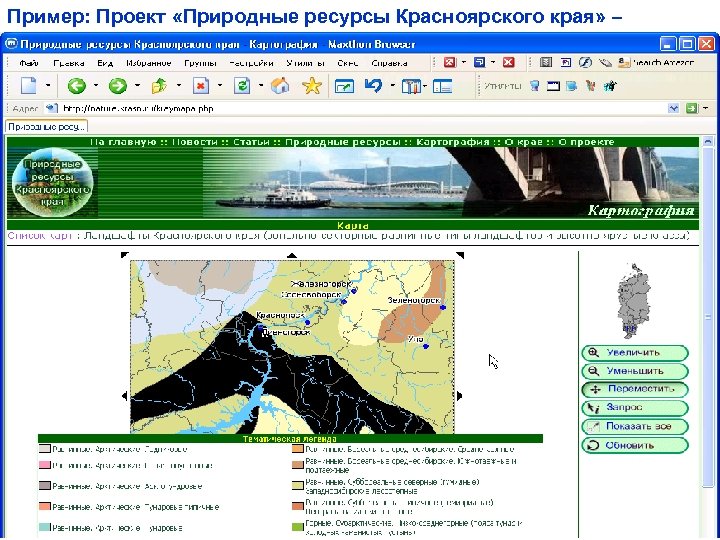Open the Список карт link
The image size is (720, 540).
[40, 236]
